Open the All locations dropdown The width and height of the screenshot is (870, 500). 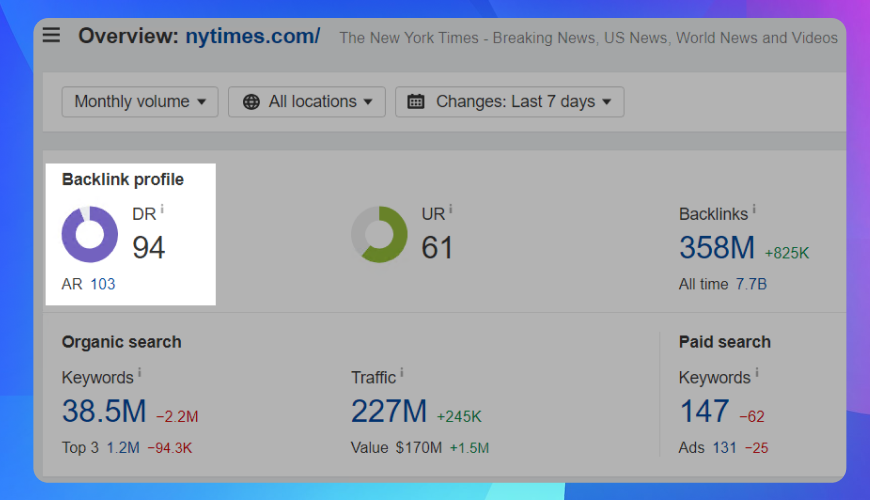(x=307, y=102)
